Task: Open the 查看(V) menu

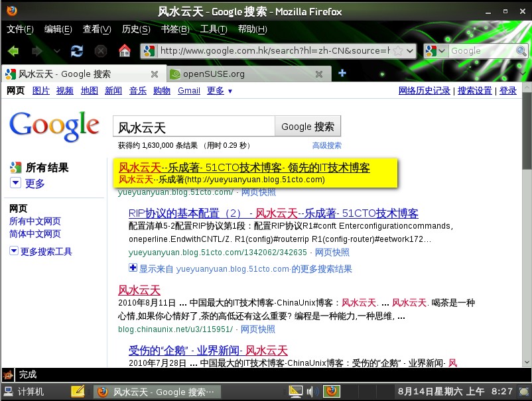Action: click(97, 29)
